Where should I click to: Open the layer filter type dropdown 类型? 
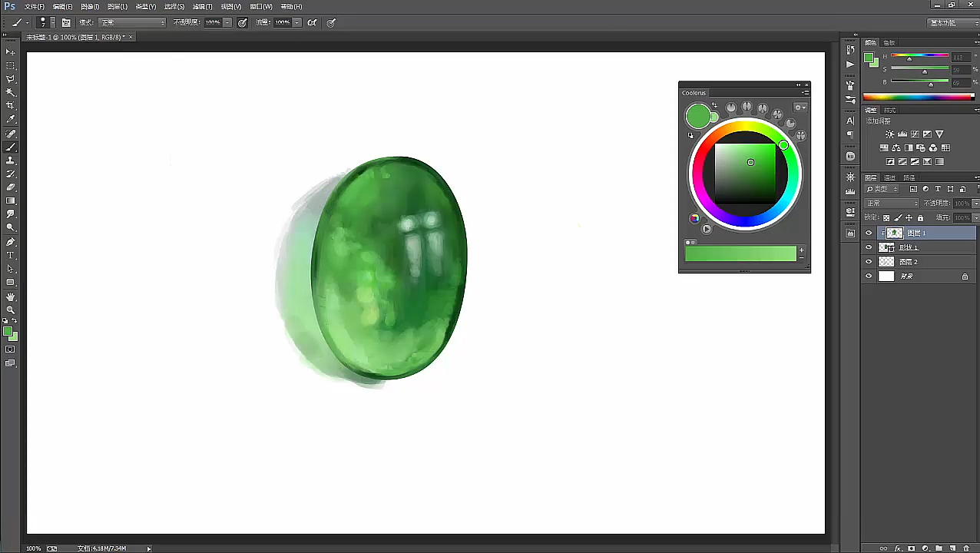[x=881, y=189]
